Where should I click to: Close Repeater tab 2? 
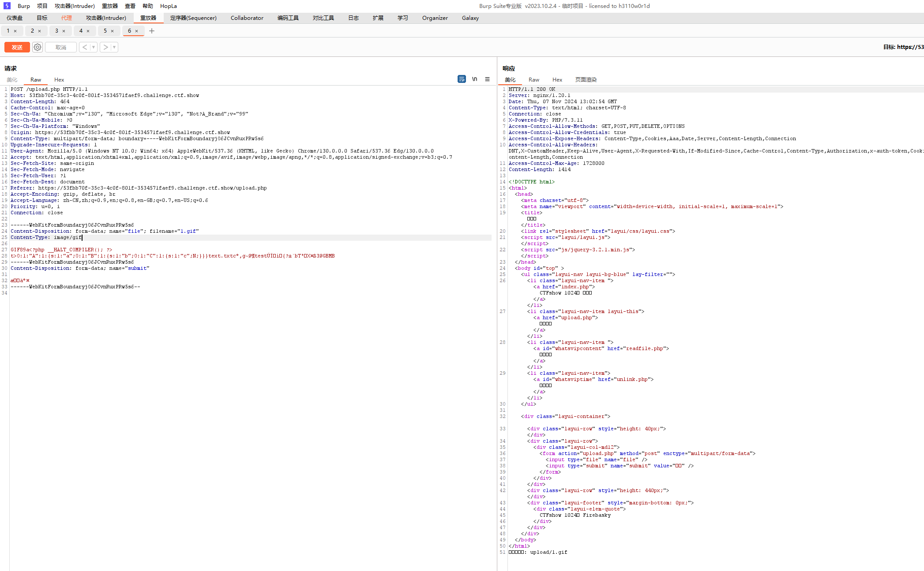click(39, 31)
